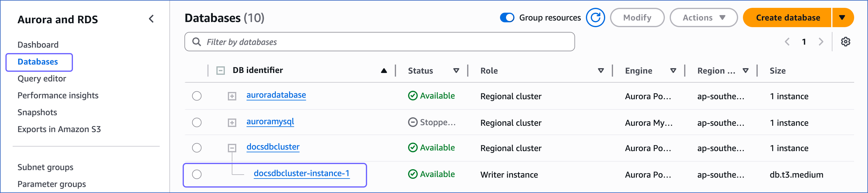Collapse the docsdbcluster cluster row

point(232,148)
